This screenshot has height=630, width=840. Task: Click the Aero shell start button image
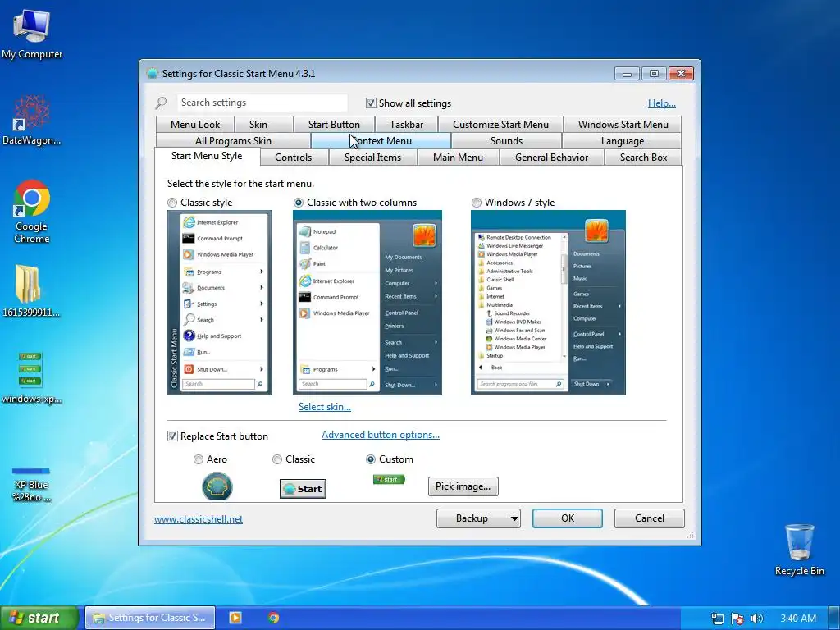click(217, 486)
